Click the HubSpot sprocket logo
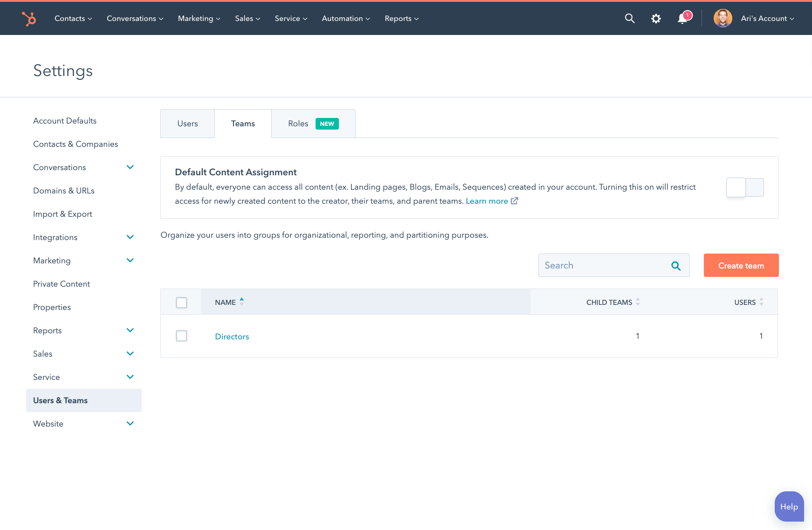 [29, 19]
